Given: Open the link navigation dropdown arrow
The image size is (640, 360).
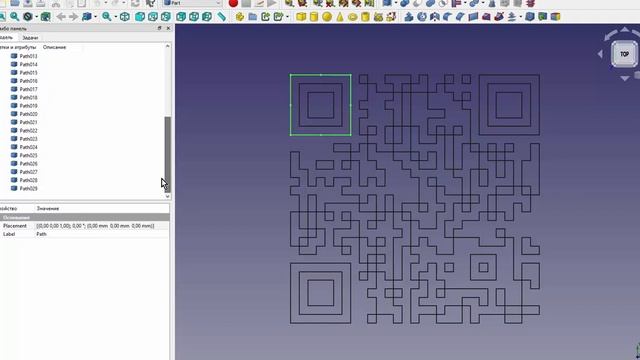Looking at the screenshot, I should [95, 17].
